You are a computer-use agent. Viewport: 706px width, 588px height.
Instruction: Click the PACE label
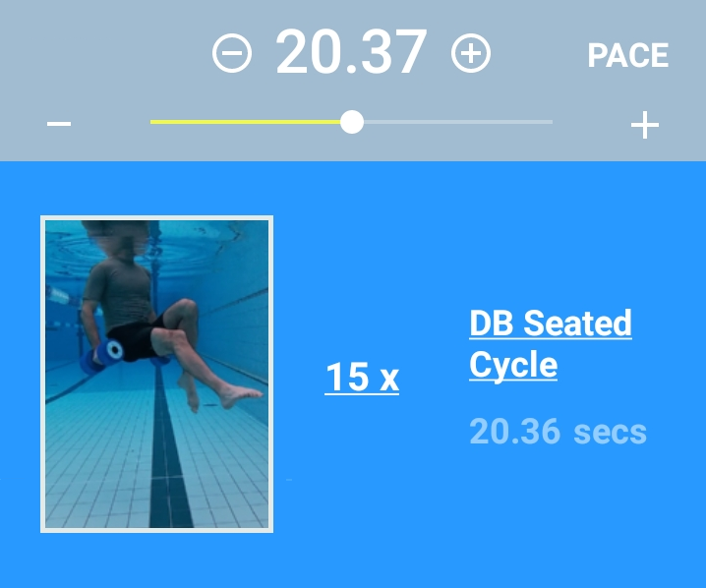click(627, 55)
